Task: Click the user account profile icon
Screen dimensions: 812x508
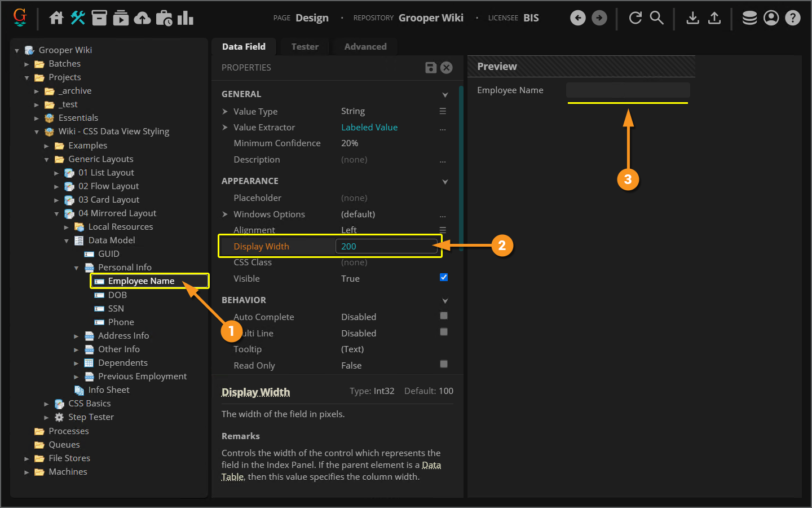Action: (771, 18)
